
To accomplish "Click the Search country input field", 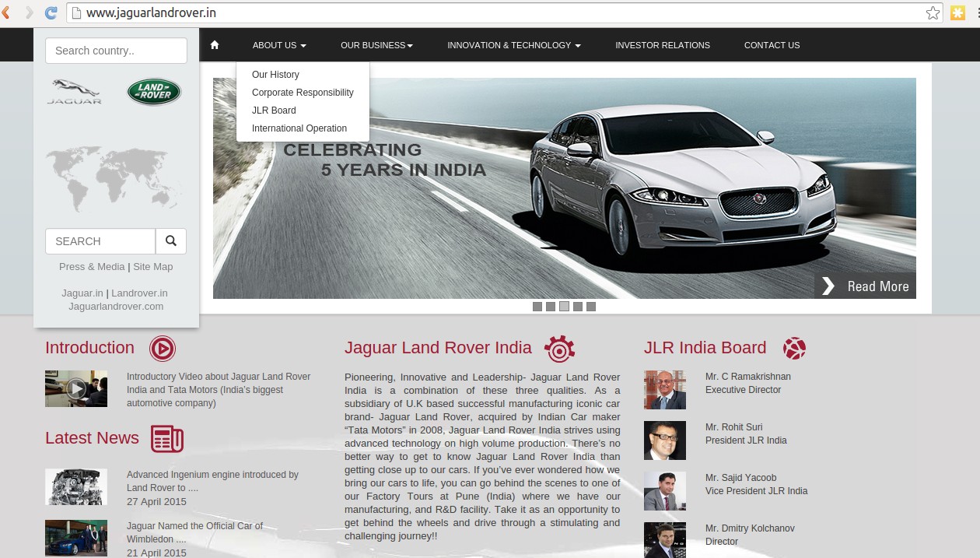I will (x=116, y=51).
